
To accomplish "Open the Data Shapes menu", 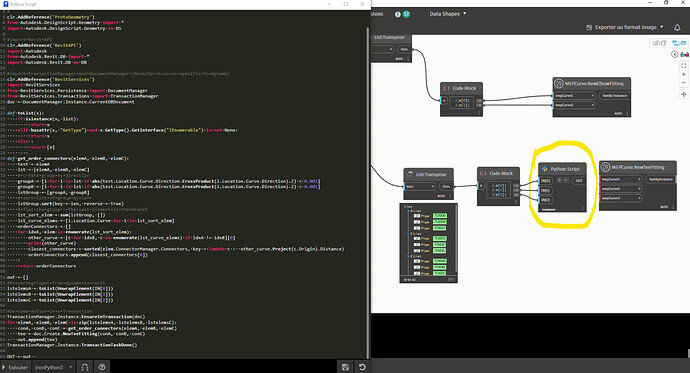I will point(448,14).
